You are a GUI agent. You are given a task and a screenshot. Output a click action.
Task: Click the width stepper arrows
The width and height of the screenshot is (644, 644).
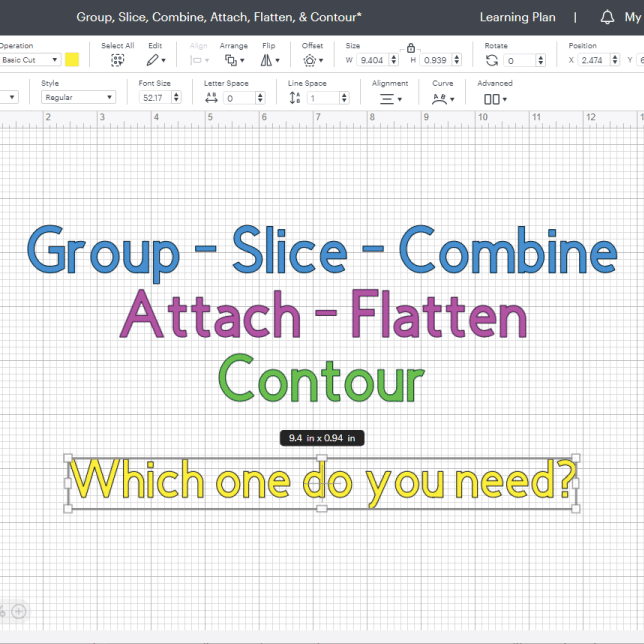pyautogui.click(x=394, y=60)
